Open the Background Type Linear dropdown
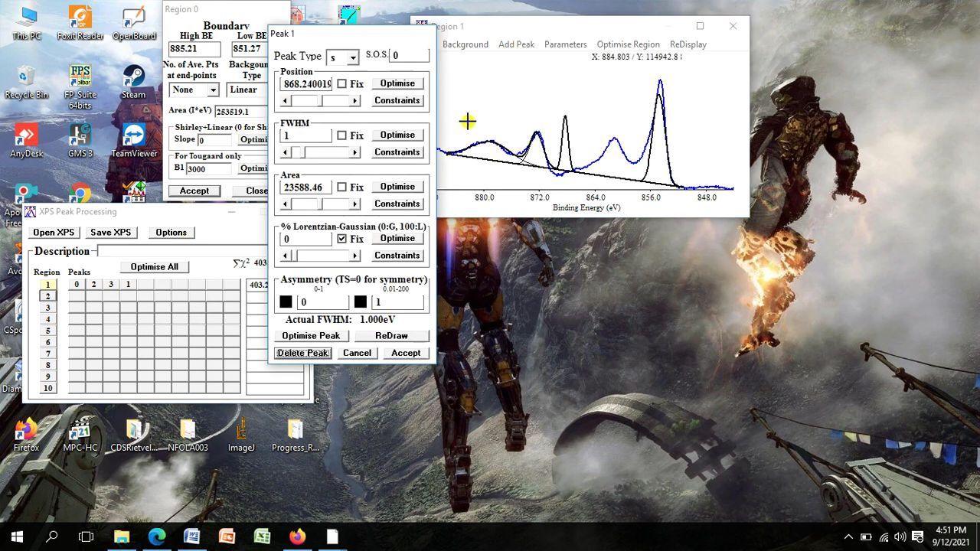The image size is (980, 551). [247, 90]
